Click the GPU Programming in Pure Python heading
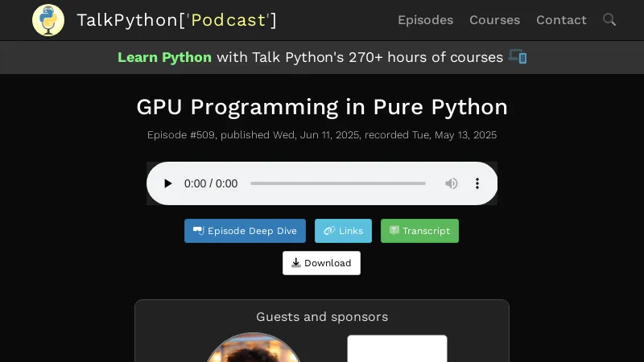Screen dimensions: 644x362 coord(322,107)
